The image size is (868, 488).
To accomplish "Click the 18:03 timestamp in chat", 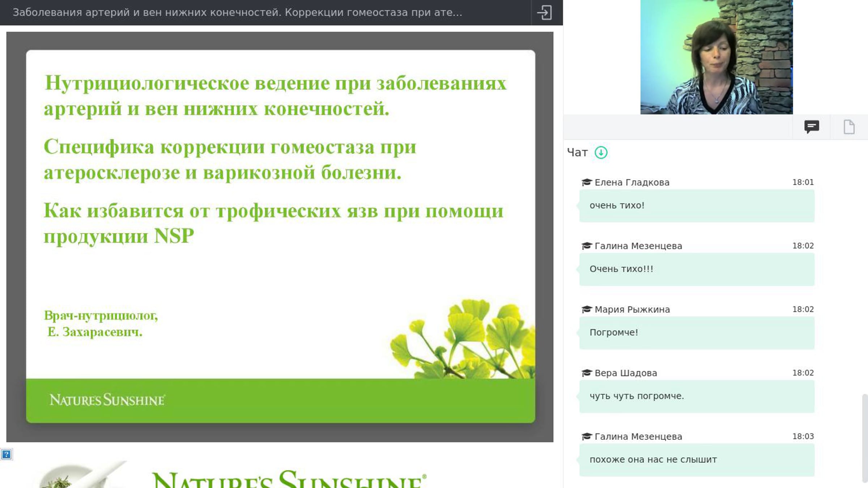I will pyautogui.click(x=803, y=436).
